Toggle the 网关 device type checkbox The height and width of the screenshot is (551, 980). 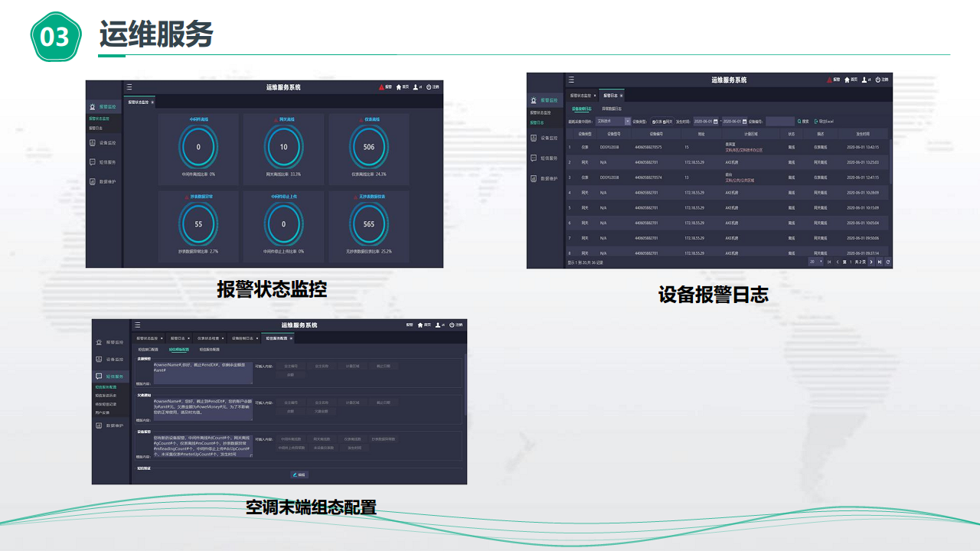[x=665, y=121]
